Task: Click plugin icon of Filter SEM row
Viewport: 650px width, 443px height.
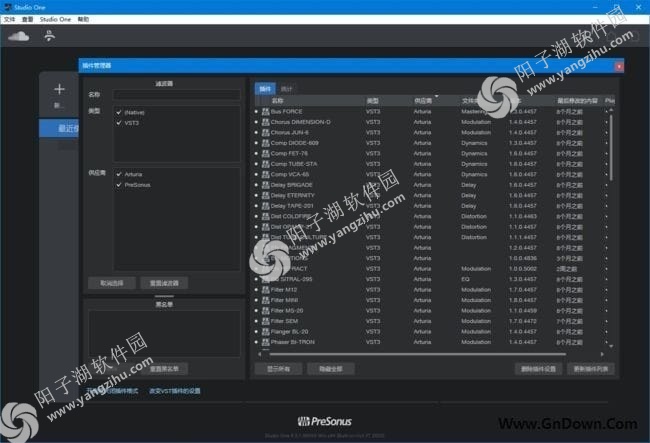Action: click(266, 321)
